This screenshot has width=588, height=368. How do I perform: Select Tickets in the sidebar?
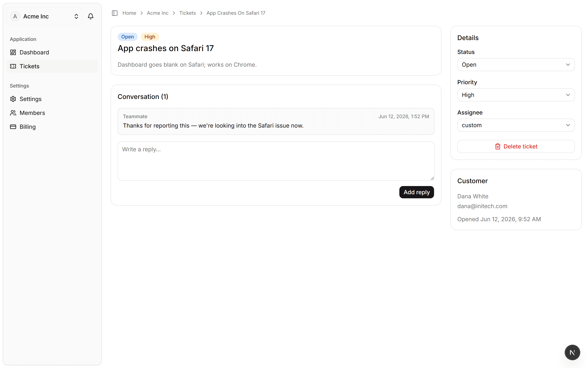[x=52, y=66]
